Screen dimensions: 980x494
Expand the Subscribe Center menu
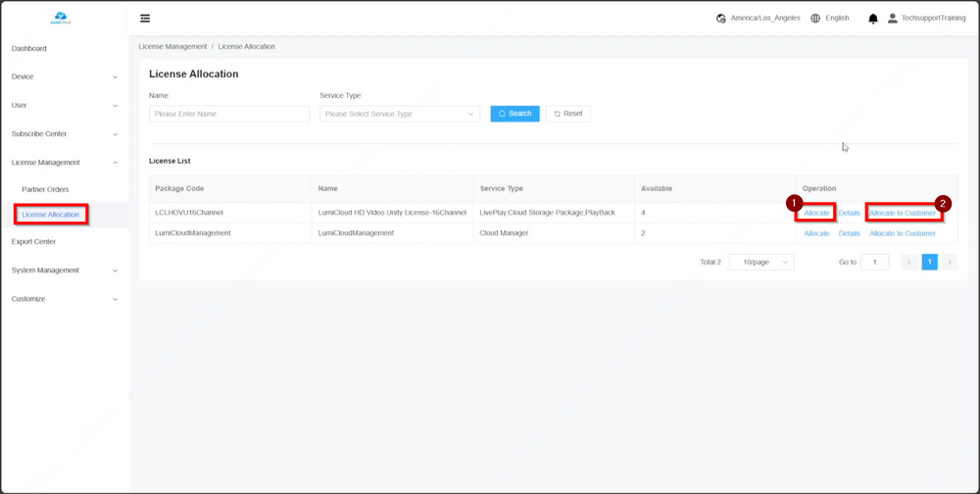pos(65,134)
